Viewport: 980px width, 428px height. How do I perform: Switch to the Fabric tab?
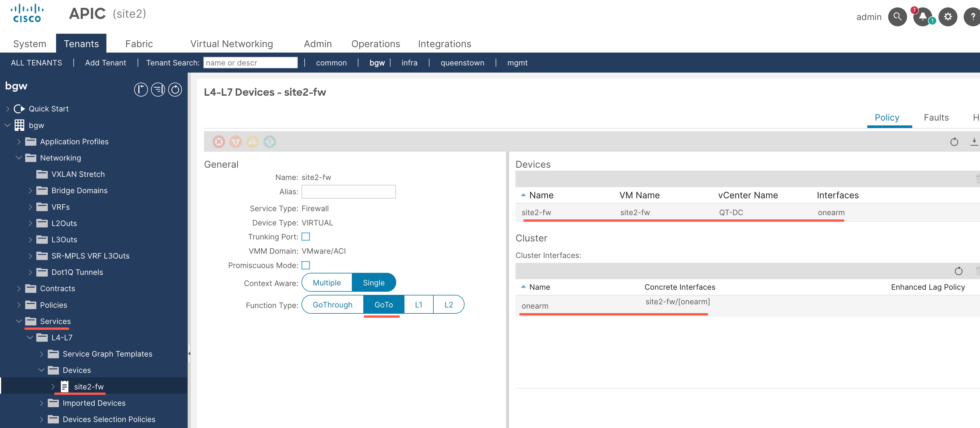[139, 44]
